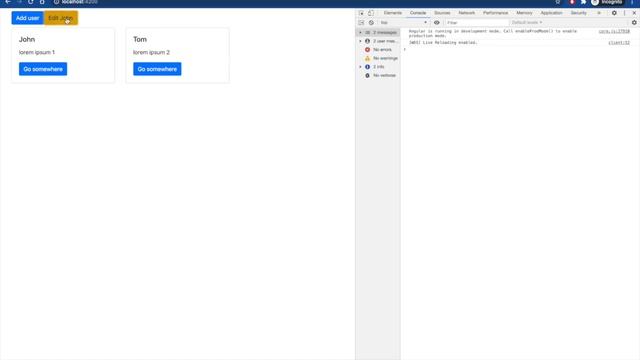Click Go somewhere in Tom's card
Viewport: 640px width, 360px height.
click(x=157, y=69)
